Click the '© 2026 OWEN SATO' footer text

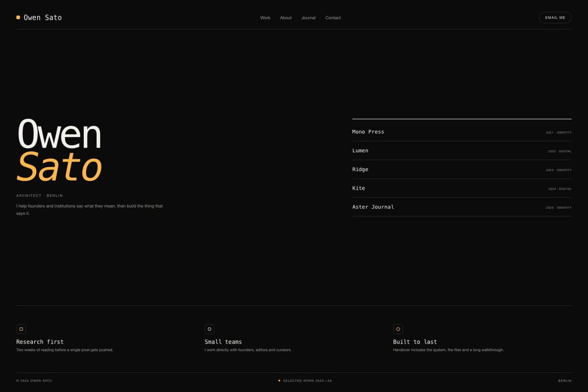(34, 381)
